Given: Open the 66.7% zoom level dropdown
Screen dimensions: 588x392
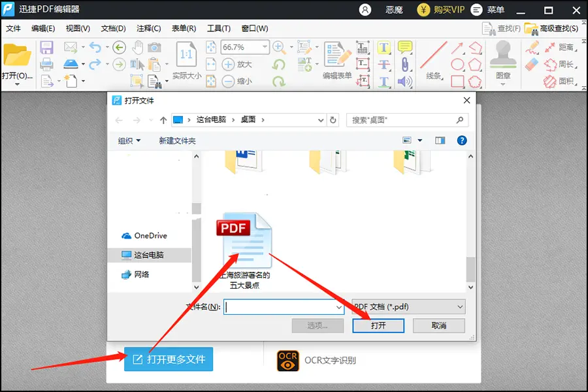Looking at the screenshot, I should [x=265, y=47].
